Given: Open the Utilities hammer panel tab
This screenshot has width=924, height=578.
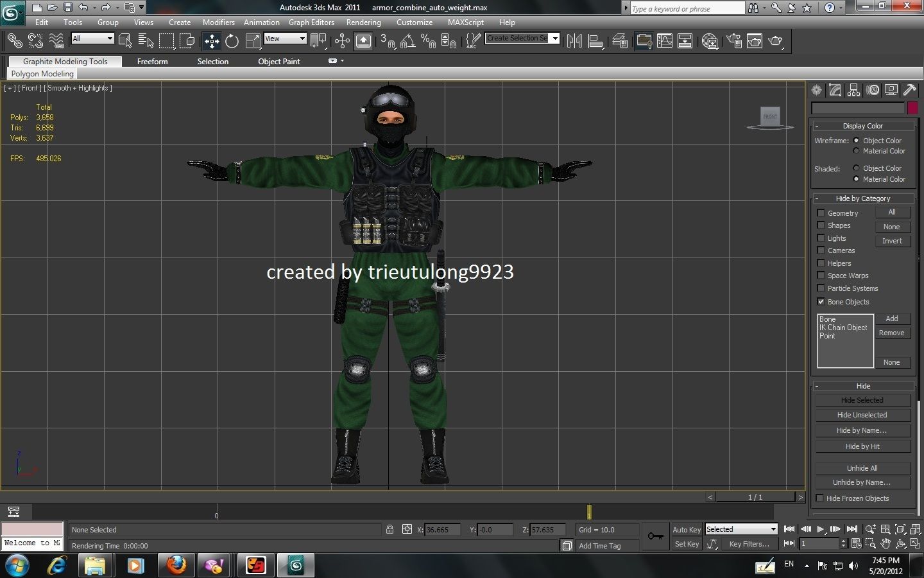Looking at the screenshot, I should point(910,91).
